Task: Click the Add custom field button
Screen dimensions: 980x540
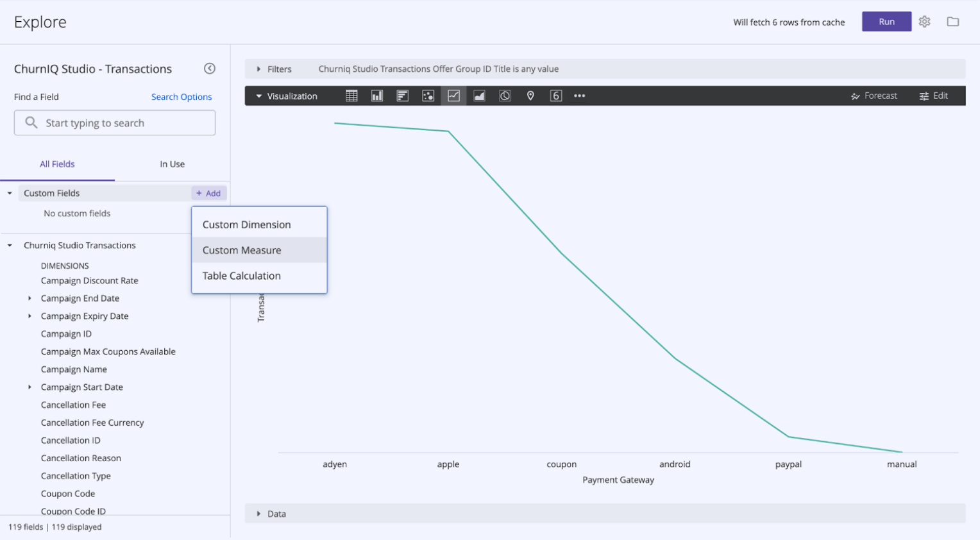Action: [x=208, y=193]
